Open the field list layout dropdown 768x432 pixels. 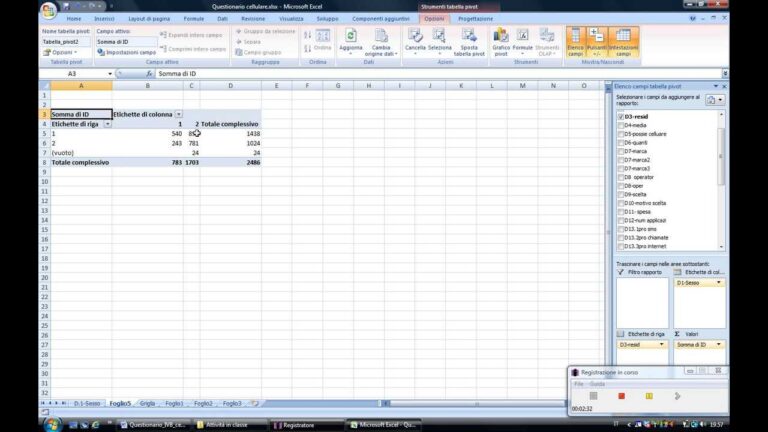point(715,100)
